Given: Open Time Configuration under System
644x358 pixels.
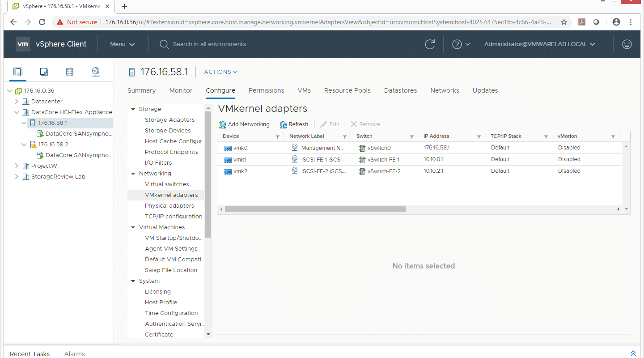Looking at the screenshot, I should coord(171,313).
